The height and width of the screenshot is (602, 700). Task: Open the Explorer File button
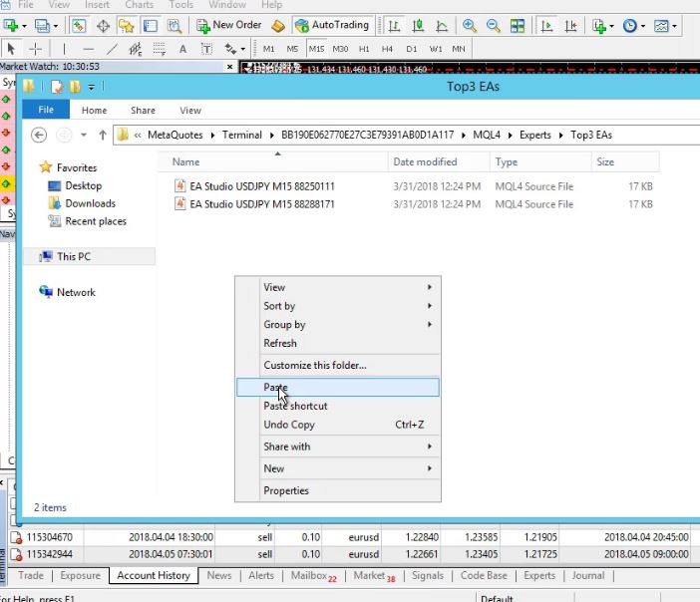coord(46,110)
